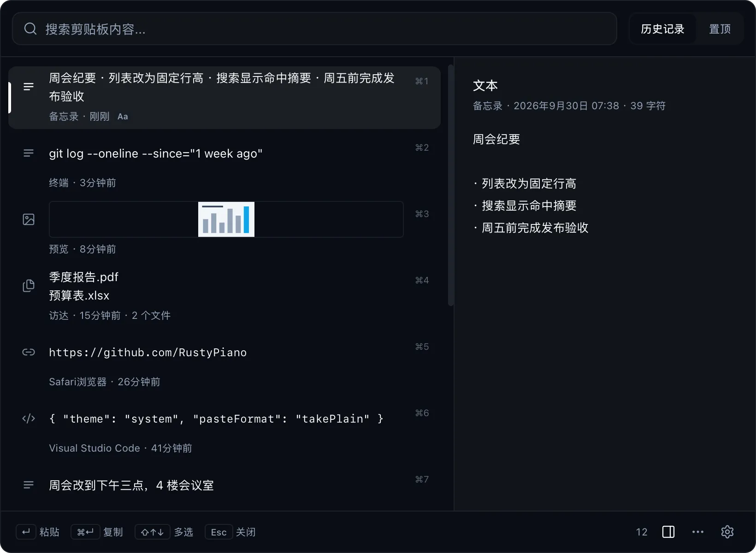The image size is (756, 553).
Task: Click the ⌘5 shortcut label
Action: (422, 347)
